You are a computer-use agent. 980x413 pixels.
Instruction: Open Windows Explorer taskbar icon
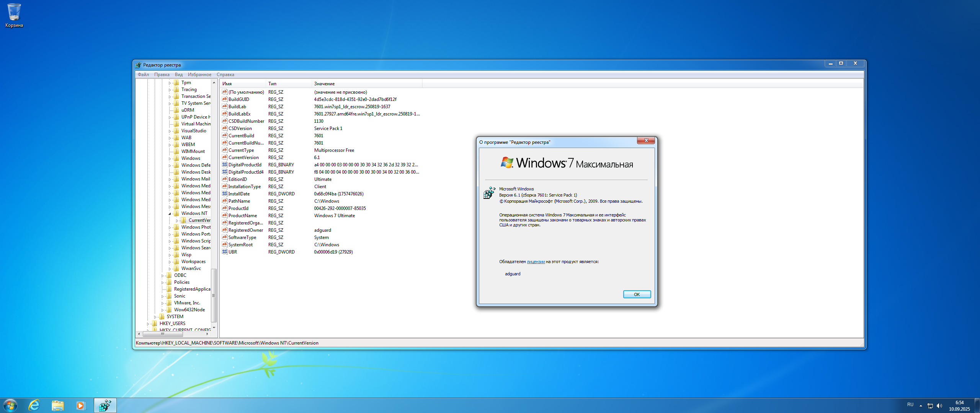pos(57,405)
